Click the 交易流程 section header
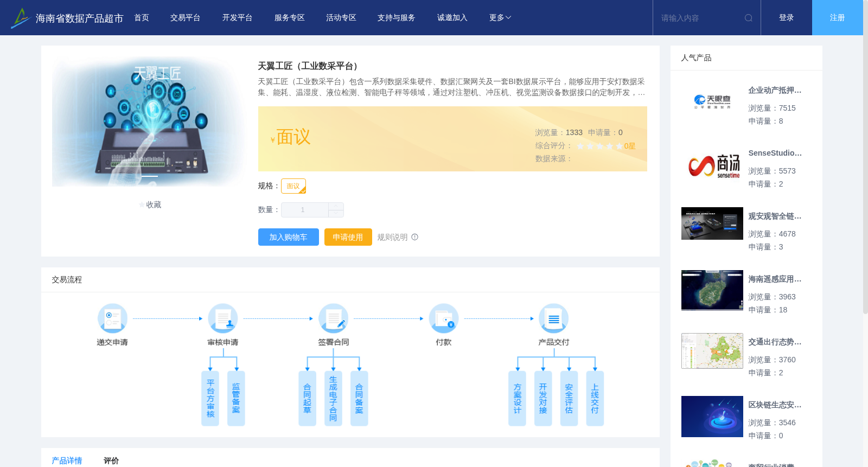 (x=67, y=280)
